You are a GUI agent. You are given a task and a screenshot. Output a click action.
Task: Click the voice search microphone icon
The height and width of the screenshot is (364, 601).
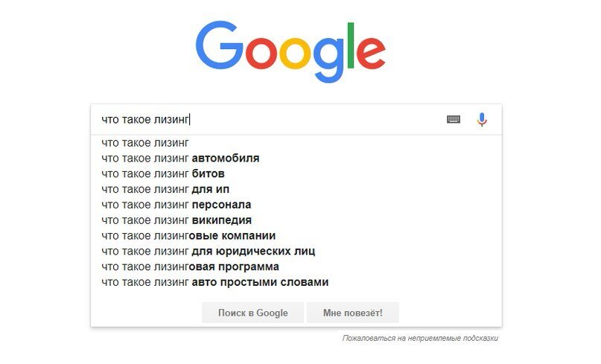pos(482,119)
